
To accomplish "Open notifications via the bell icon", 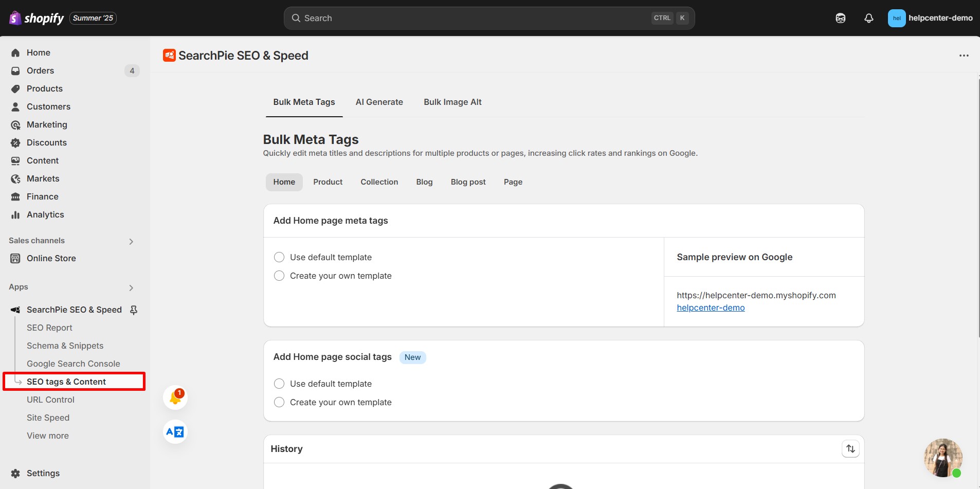I will 868,18.
